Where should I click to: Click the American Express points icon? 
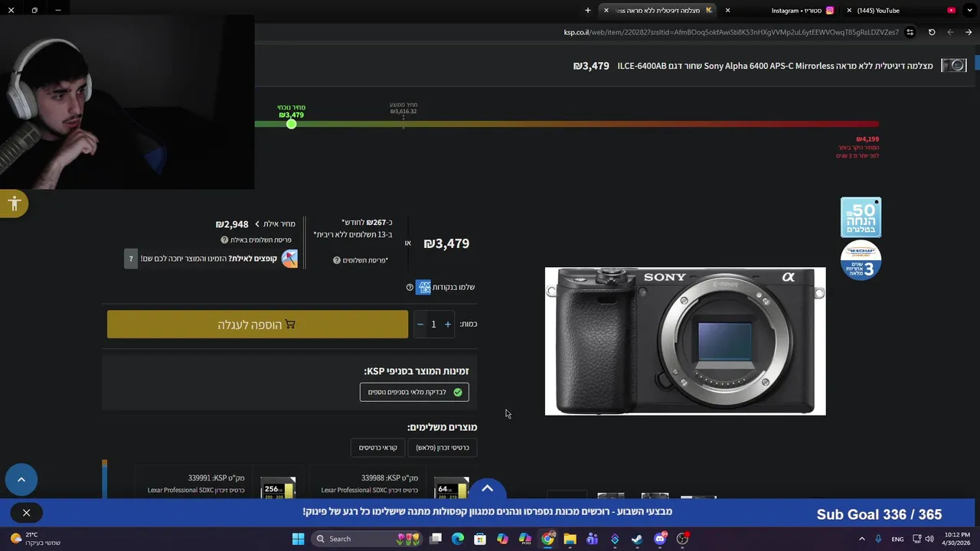423,287
